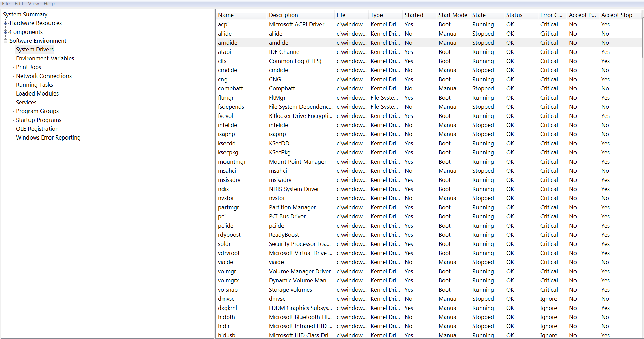Expand the Components tree node
Viewport: 644px width, 339px height.
coord(5,32)
